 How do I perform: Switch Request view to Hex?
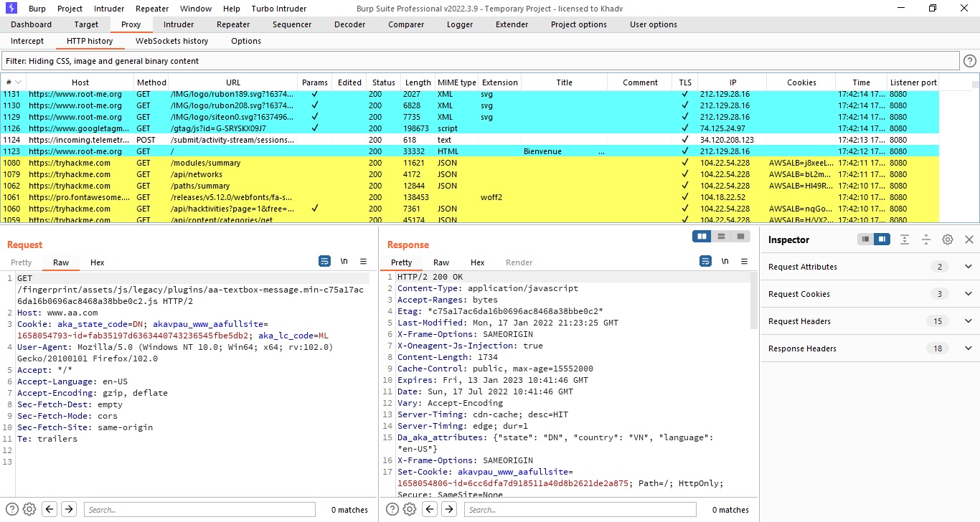98,262
